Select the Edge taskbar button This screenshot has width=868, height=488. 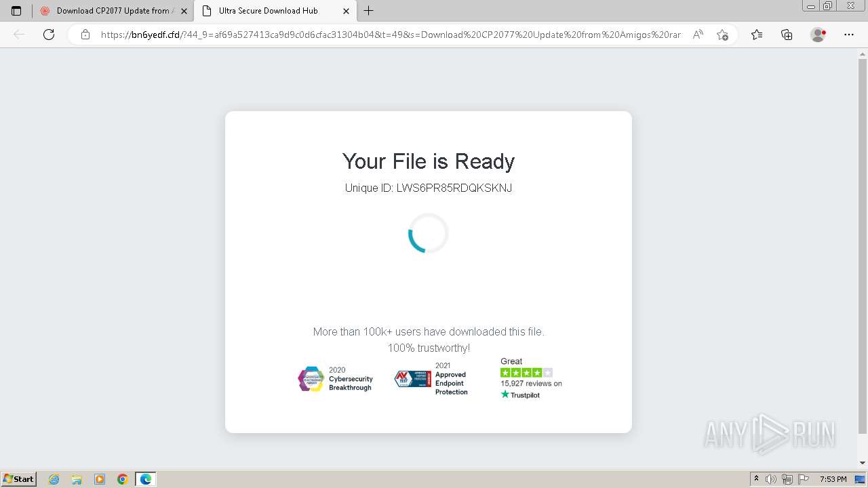(x=146, y=479)
